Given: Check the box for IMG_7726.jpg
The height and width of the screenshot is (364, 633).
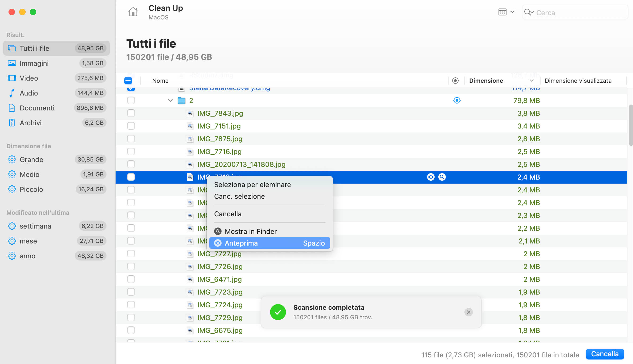Looking at the screenshot, I should pos(131,266).
